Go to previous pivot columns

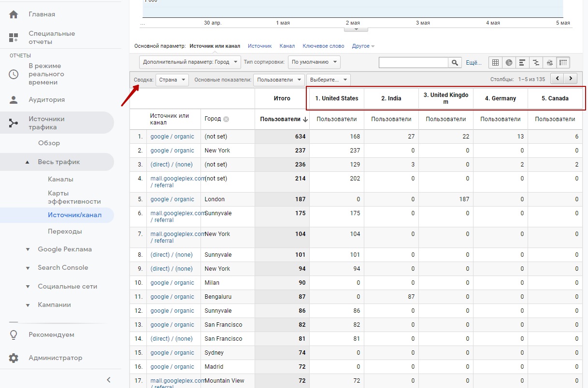pyautogui.click(x=558, y=79)
